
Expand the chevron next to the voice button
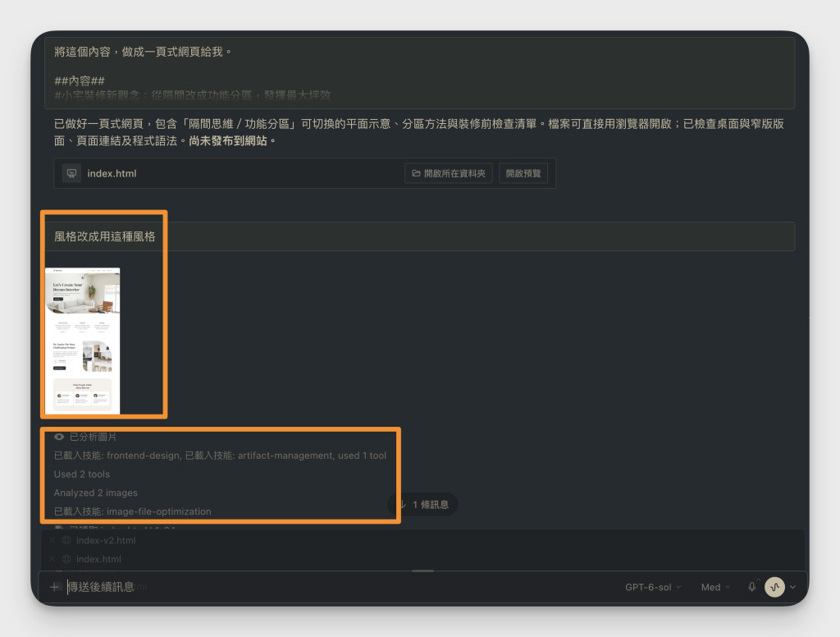(x=793, y=587)
